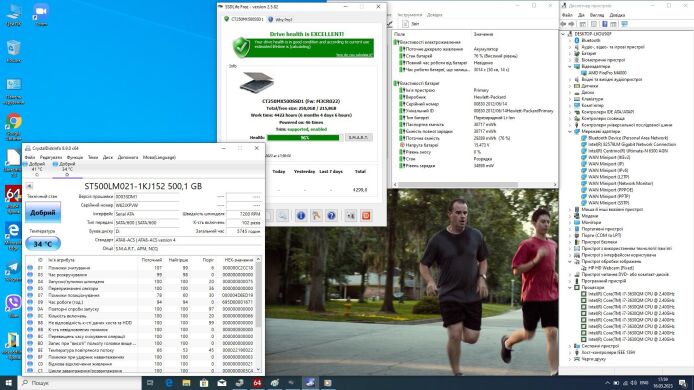Viewport: 694px width, 390px height.
Task: Open the Вигляд menu in Device Manager
Action: 597,15
